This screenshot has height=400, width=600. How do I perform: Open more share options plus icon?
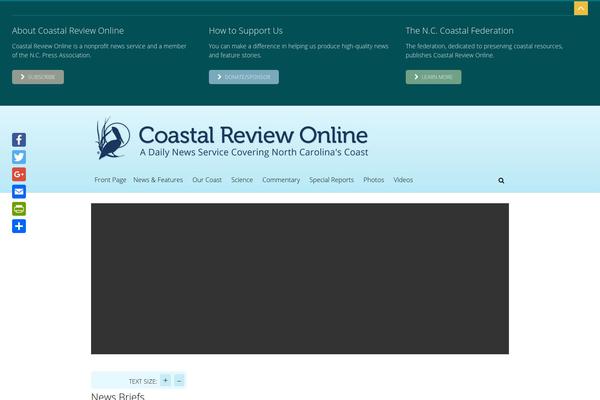point(19,226)
